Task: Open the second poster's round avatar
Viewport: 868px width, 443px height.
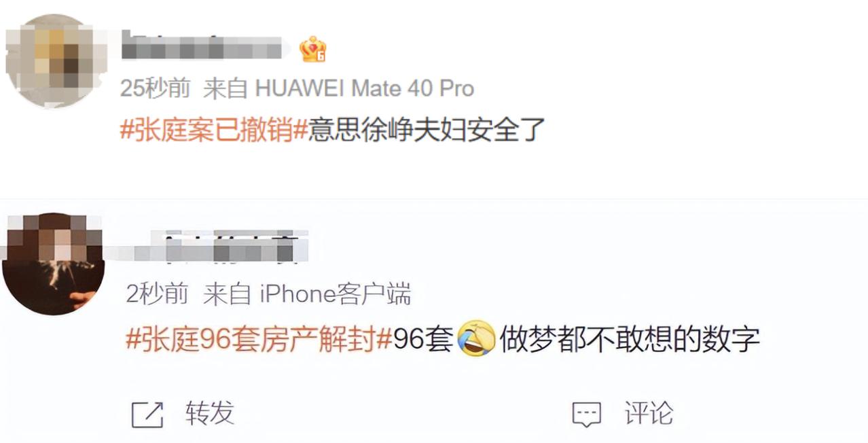Action: tap(54, 264)
